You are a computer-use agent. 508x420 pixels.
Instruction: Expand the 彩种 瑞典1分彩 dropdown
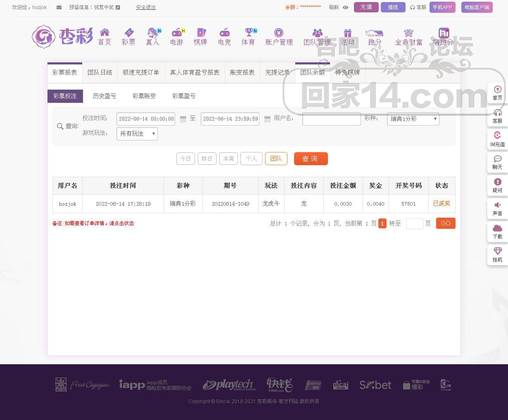pos(413,119)
